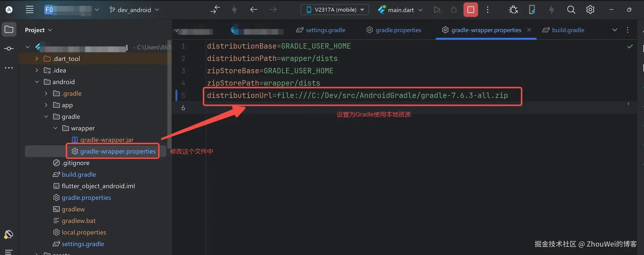Open the dev_android branch dropdown
Viewport: 644px width, 255px height.
point(134,10)
